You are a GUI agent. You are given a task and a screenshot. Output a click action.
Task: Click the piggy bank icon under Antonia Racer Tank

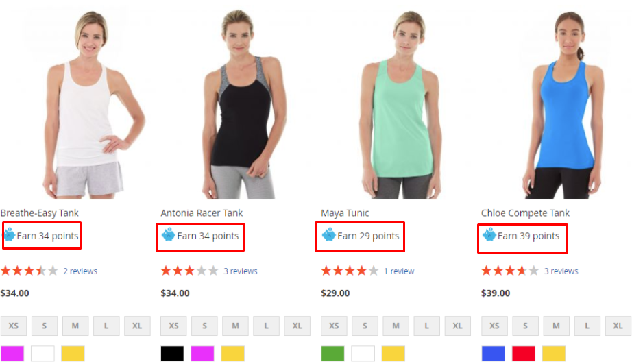[x=168, y=234]
